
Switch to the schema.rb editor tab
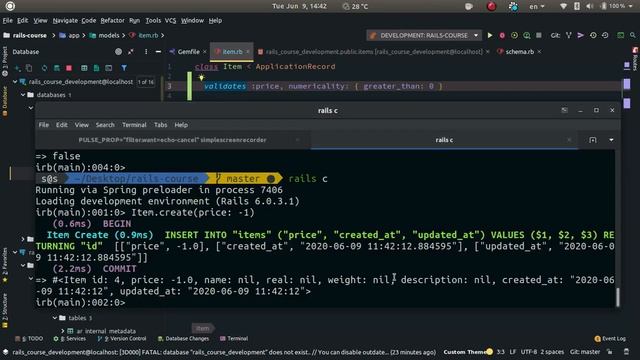[519, 52]
